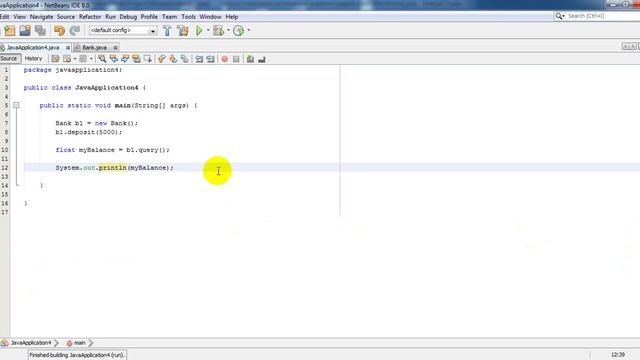640x360 pixels.
Task: Open the Debug menu
Action: pyautogui.click(x=128, y=17)
